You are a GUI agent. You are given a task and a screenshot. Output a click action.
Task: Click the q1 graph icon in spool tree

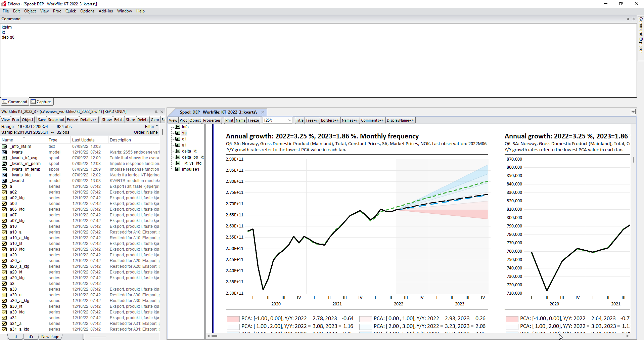(x=178, y=139)
